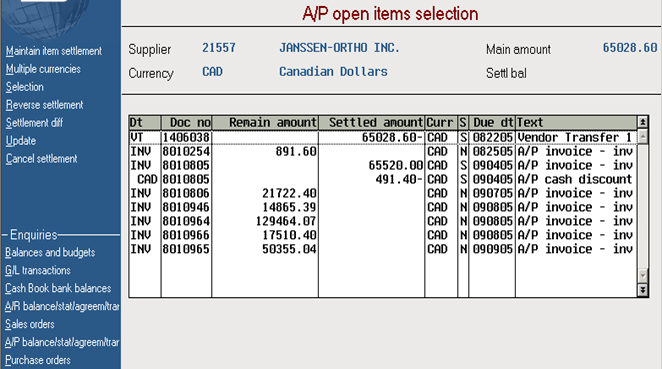Viewport: 662px width, 369px height.
Task: Select document 8010946 row
Action: (383, 207)
